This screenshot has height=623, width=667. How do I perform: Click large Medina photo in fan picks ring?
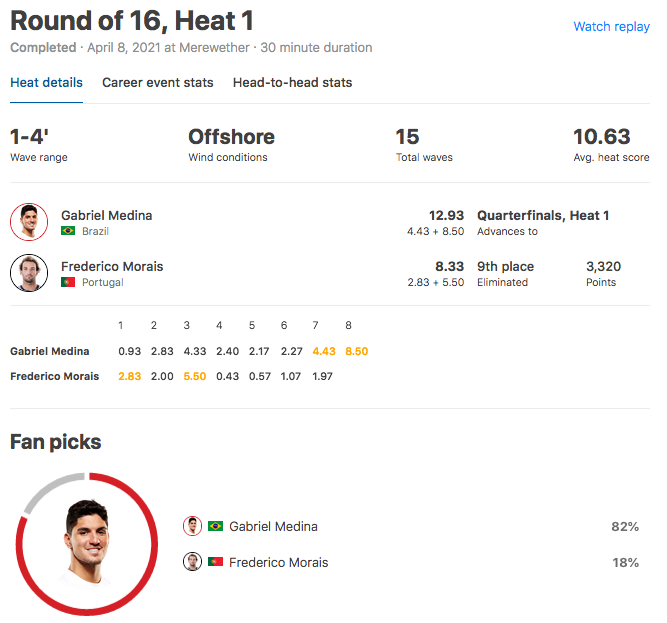[x=86, y=544]
